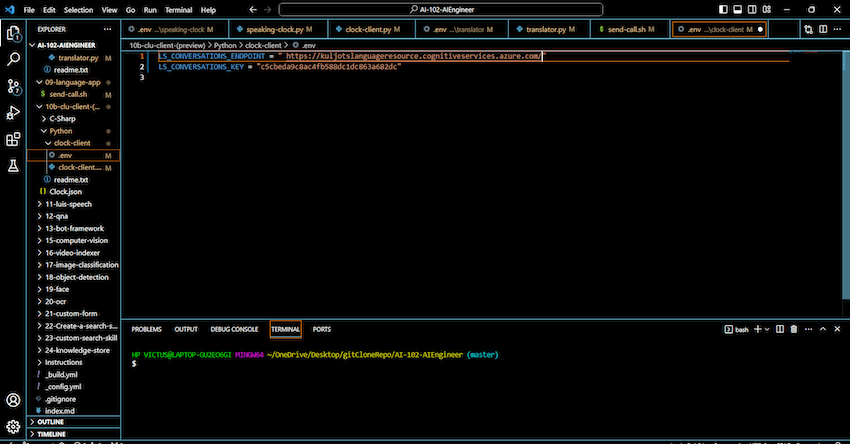Show the DEBUG CONSOLE panel tab

pyautogui.click(x=234, y=329)
